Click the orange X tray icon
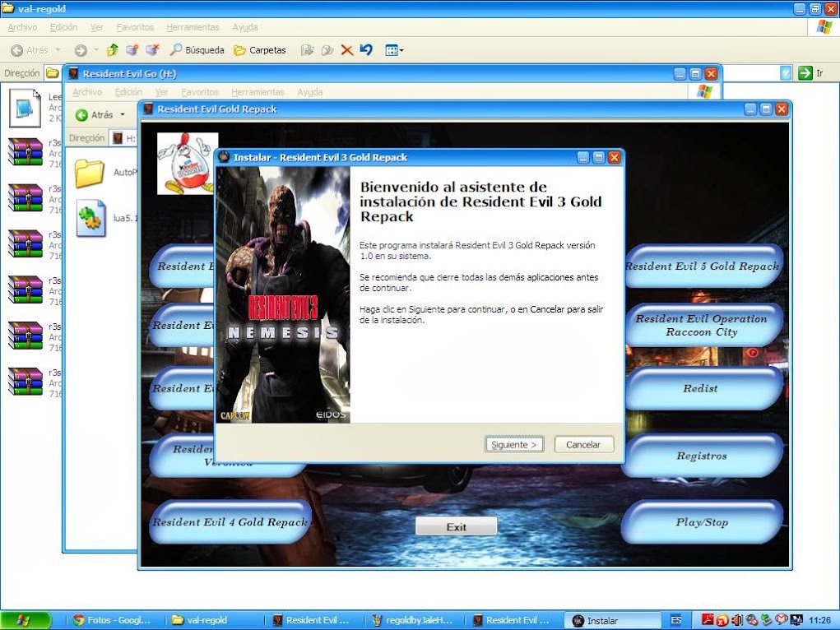 coord(722,620)
